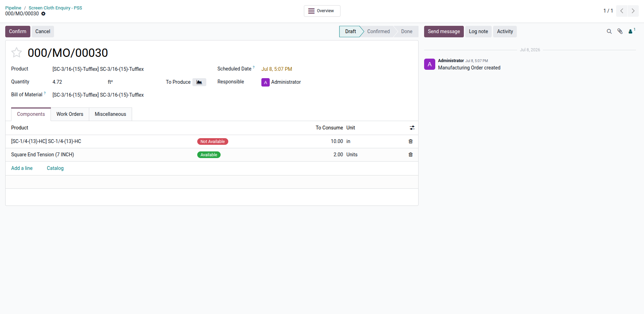Show Bill of Material help tooltip mark
The height and width of the screenshot is (314, 644).
coord(45,93)
